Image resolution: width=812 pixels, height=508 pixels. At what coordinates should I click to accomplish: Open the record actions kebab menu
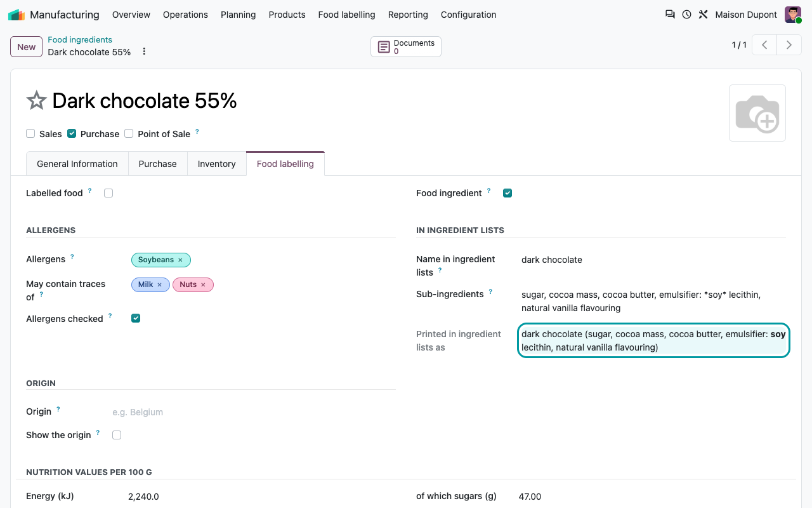[144, 51]
